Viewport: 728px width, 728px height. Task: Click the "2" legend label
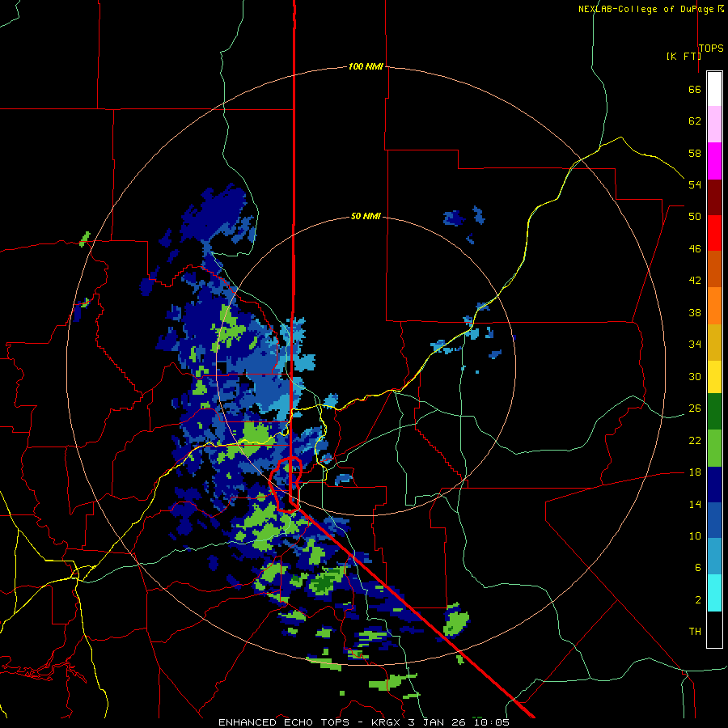[x=698, y=599]
